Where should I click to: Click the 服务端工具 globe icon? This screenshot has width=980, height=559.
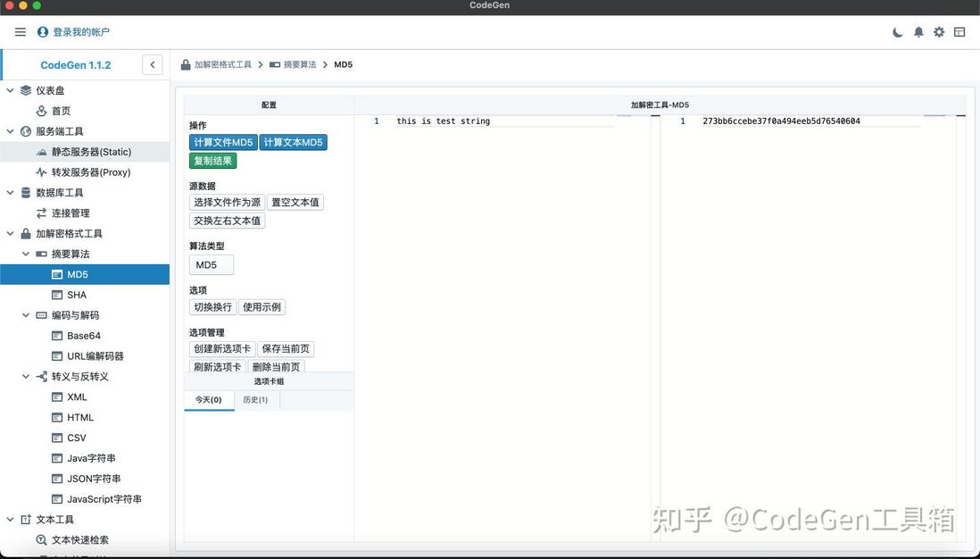[x=26, y=131]
